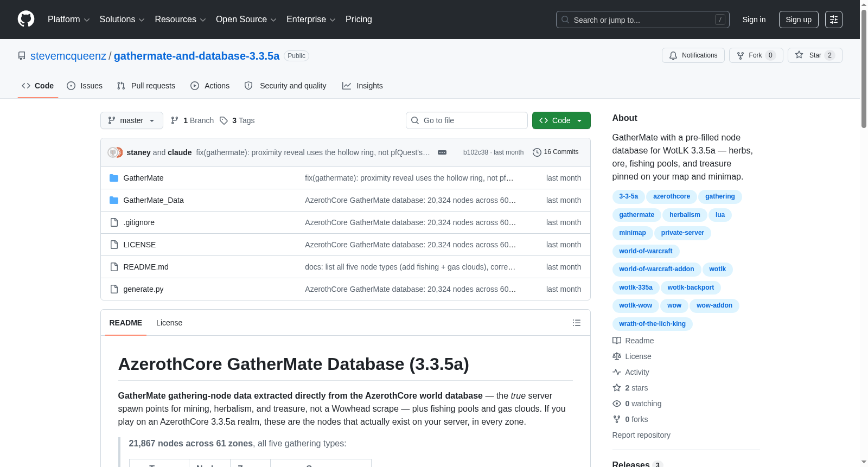The image size is (868, 467).
Task: Open the generate.py file name
Action: [143, 289]
